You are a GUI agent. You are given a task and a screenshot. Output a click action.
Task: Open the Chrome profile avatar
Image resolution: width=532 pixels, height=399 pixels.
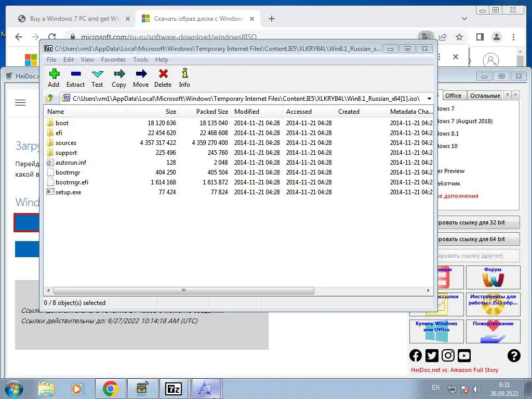coord(497,37)
